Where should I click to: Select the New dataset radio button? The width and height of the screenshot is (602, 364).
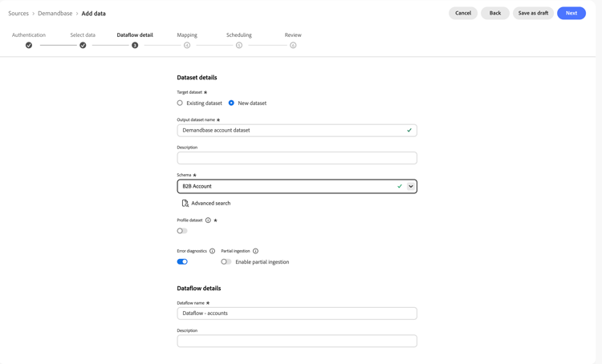coord(231,103)
